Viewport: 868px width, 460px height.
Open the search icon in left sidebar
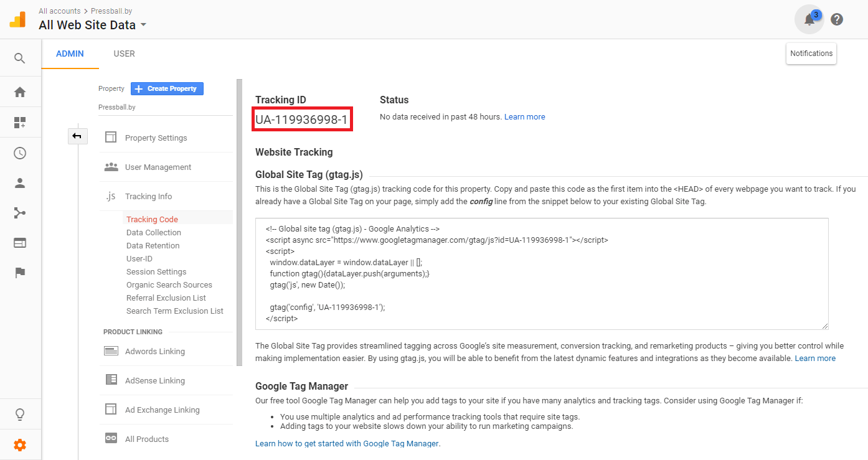coord(20,59)
